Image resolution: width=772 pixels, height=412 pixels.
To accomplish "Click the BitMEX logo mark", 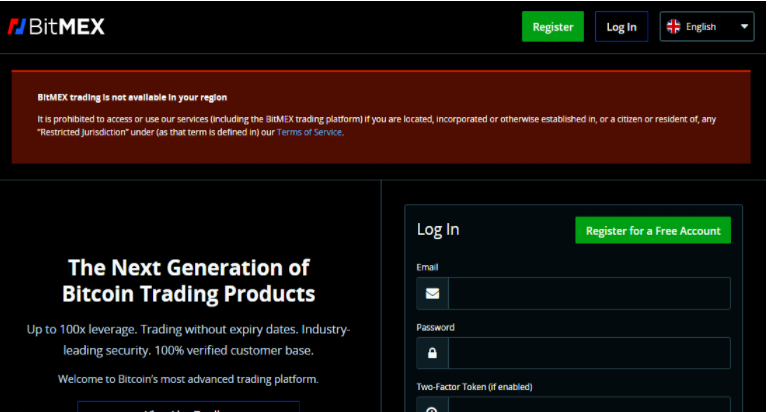I will [x=17, y=26].
